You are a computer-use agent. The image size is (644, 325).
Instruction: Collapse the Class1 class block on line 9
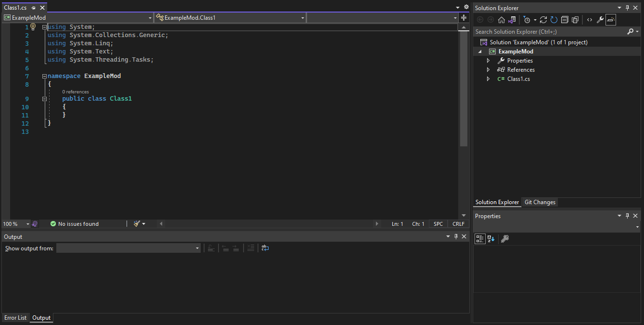point(44,99)
